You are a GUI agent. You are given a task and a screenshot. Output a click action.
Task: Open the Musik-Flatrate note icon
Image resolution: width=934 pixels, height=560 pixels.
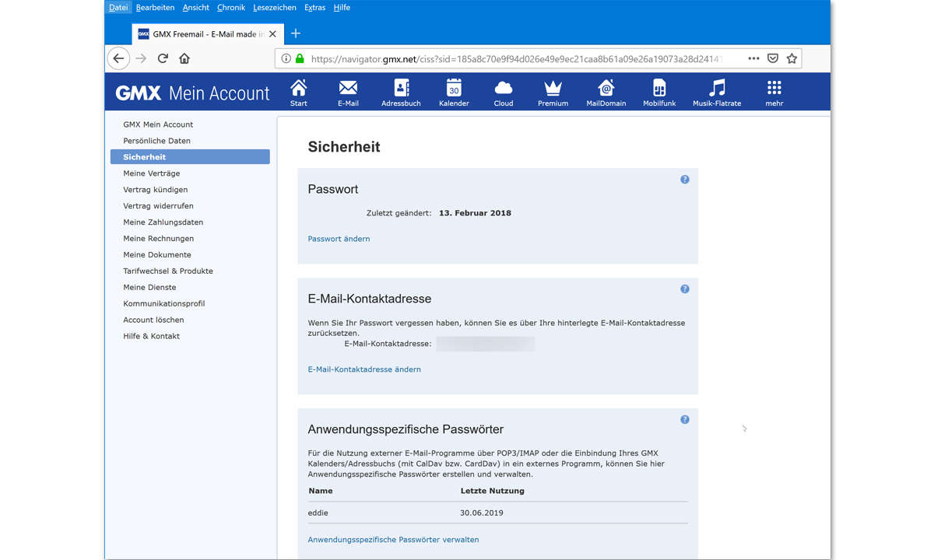point(717,87)
